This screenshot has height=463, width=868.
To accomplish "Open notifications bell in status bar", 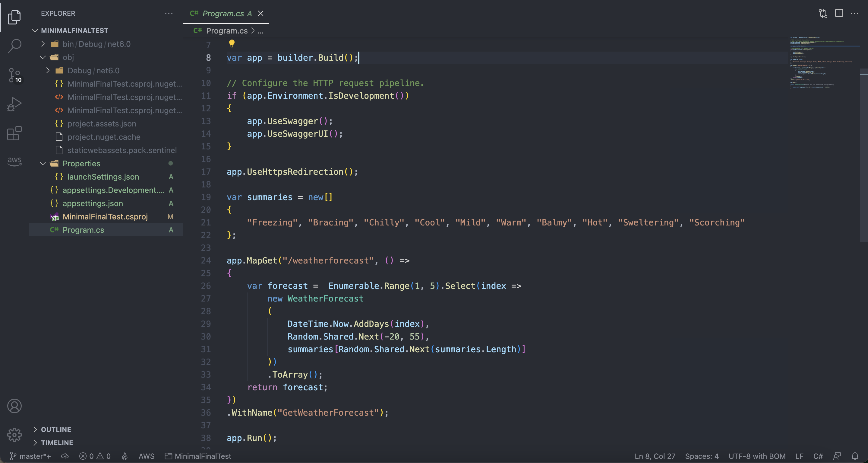I will click(855, 456).
